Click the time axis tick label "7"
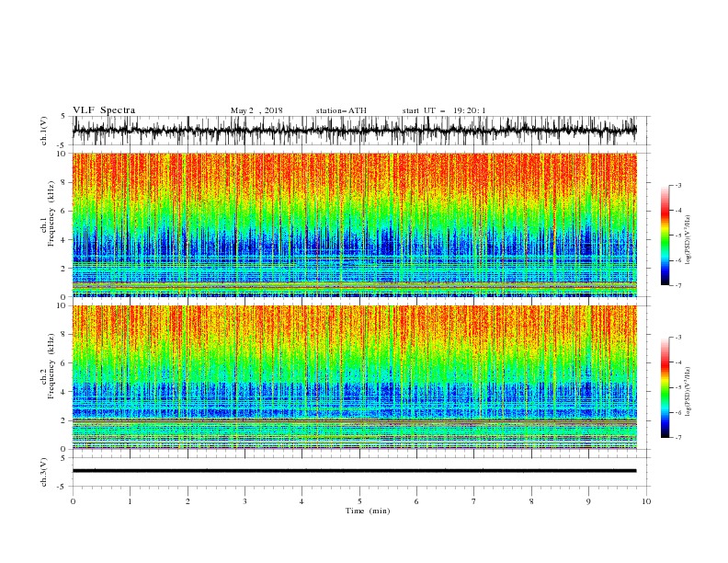The image size is (728, 563). point(473,501)
